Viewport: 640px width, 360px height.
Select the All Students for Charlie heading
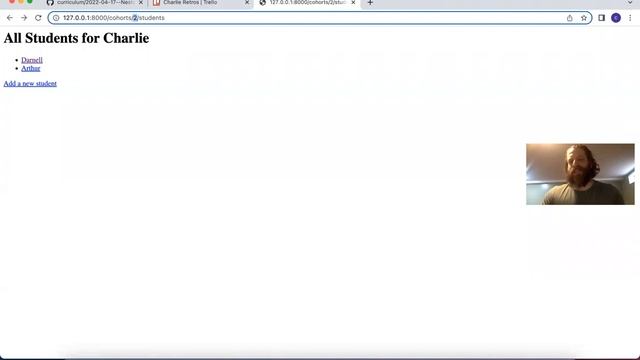pyautogui.click(x=76, y=38)
